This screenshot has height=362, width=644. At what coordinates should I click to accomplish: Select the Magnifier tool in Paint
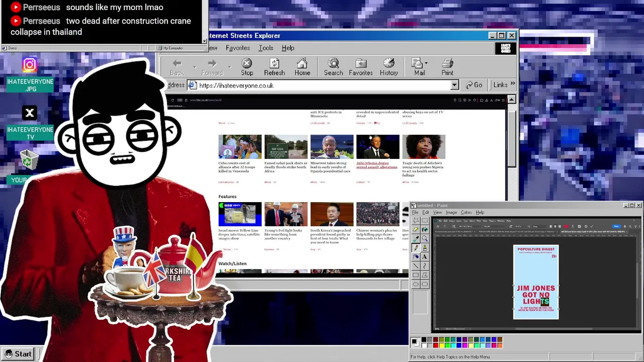[425, 238]
